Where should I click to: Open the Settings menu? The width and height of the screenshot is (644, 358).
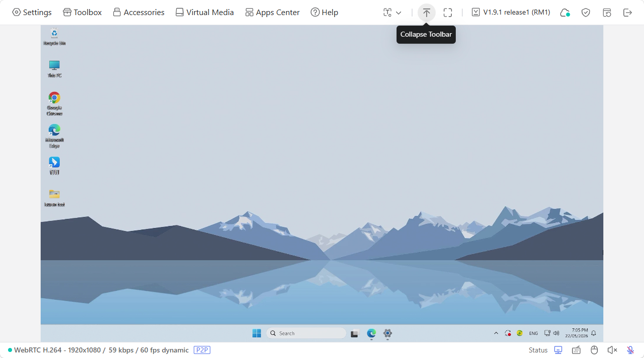coord(32,13)
